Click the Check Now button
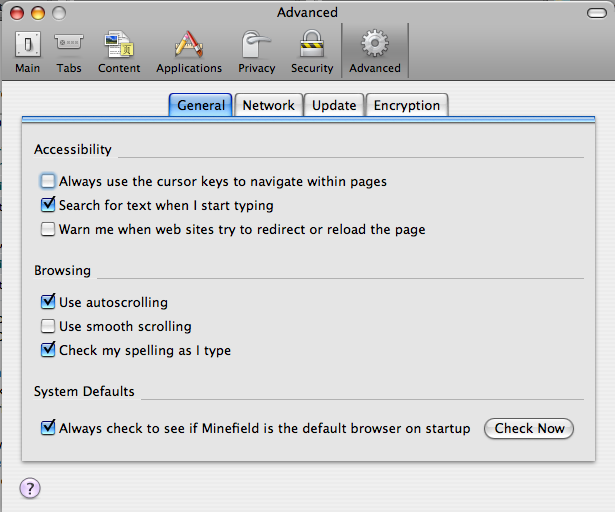The height and width of the screenshot is (512, 615). point(529,428)
